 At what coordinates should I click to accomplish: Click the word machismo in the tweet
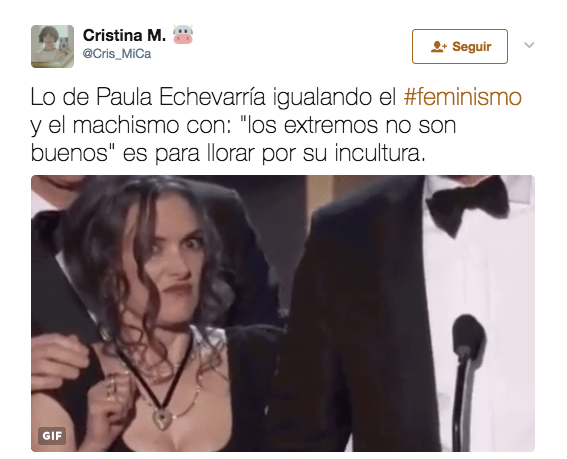[126, 125]
